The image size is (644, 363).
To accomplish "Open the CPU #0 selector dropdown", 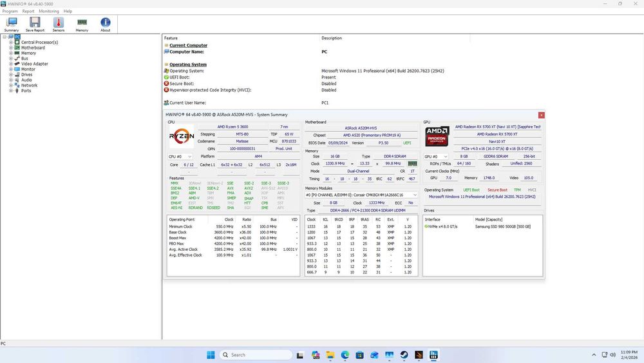I will tap(180, 157).
